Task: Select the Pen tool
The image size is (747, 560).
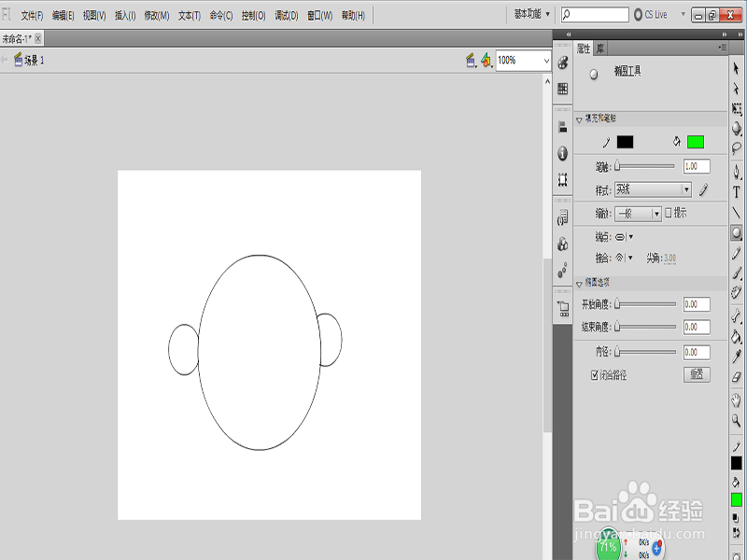Action: (x=737, y=172)
